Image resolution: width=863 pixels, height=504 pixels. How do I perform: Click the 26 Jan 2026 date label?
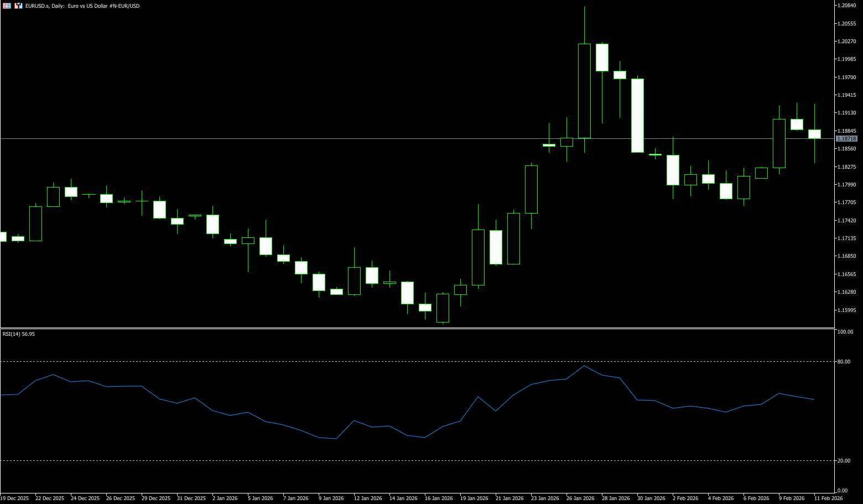[x=580, y=498]
